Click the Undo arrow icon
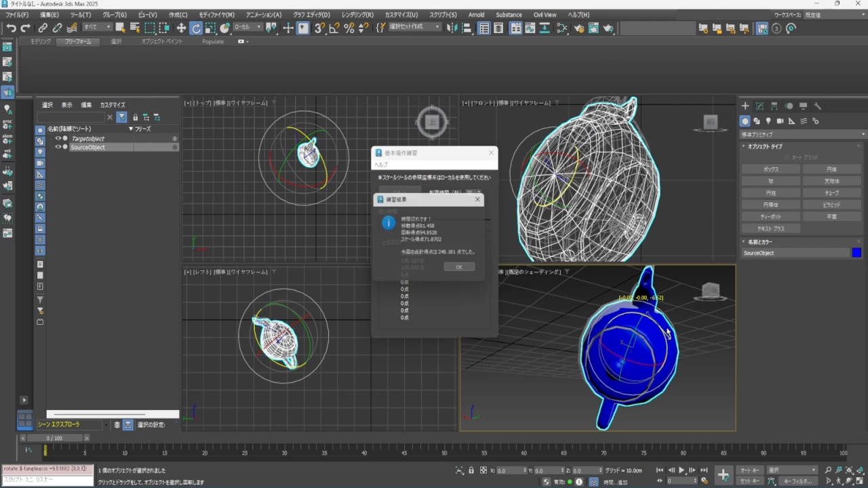The width and height of the screenshot is (868, 488). coord(11,28)
